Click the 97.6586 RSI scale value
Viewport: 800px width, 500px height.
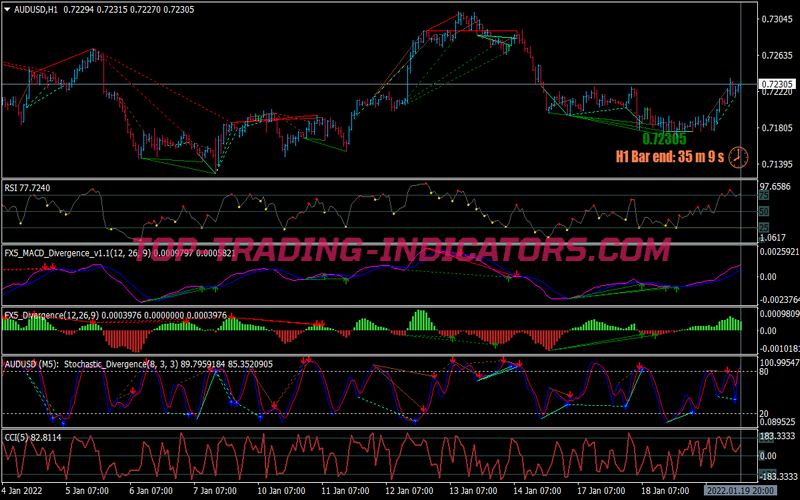tap(776, 187)
